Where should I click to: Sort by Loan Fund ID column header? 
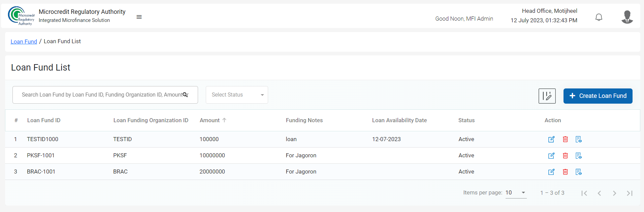click(x=44, y=120)
